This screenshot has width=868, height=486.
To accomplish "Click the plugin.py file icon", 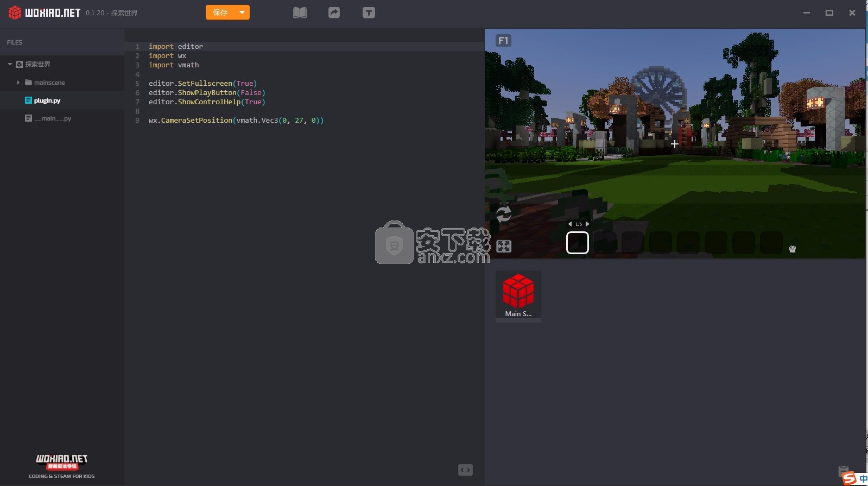I will 28,100.
